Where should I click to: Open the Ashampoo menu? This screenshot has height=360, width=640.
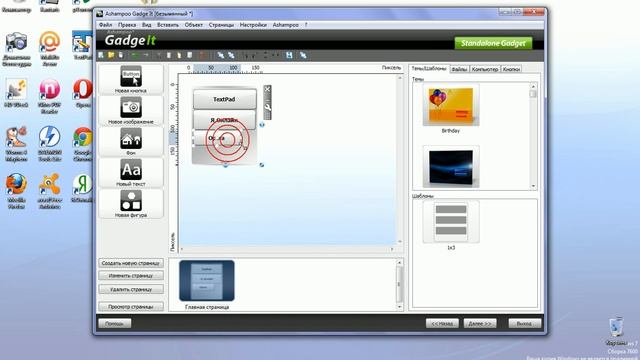pyautogui.click(x=285, y=25)
